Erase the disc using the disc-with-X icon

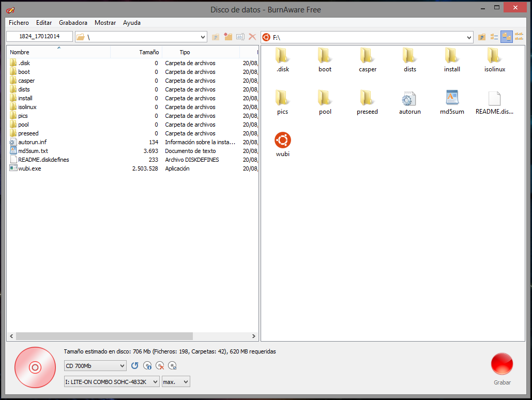coord(159,365)
